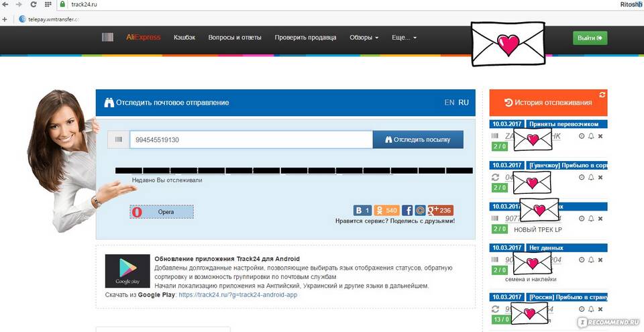Open clock icon for Россия Прибыло entry
644x332 pixels.
(582, 309)
